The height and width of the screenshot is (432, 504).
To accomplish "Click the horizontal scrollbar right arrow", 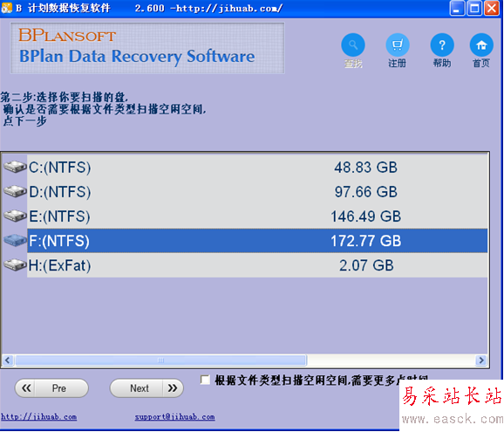I will click(480, 360).
